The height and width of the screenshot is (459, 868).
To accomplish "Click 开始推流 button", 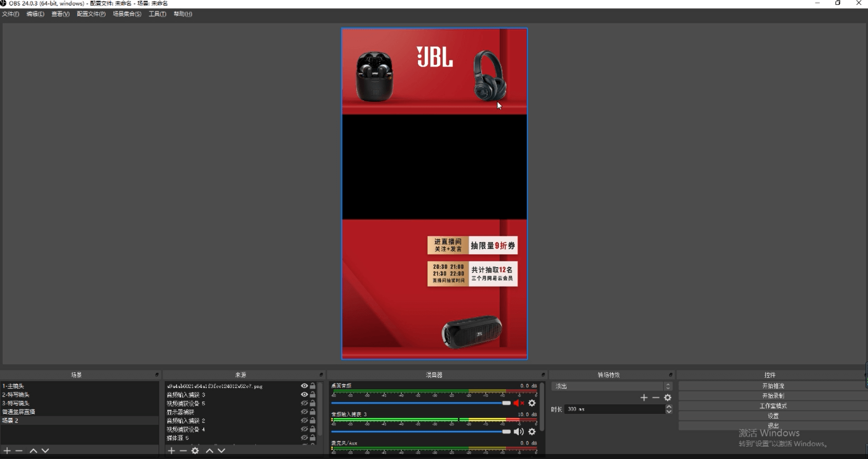I will 773,386.
